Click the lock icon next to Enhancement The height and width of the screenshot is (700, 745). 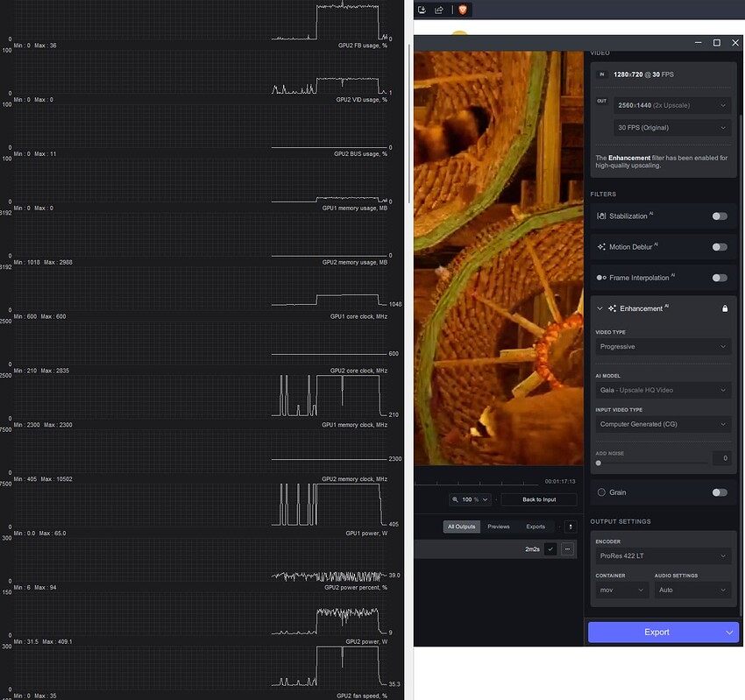tap(725, 308)
